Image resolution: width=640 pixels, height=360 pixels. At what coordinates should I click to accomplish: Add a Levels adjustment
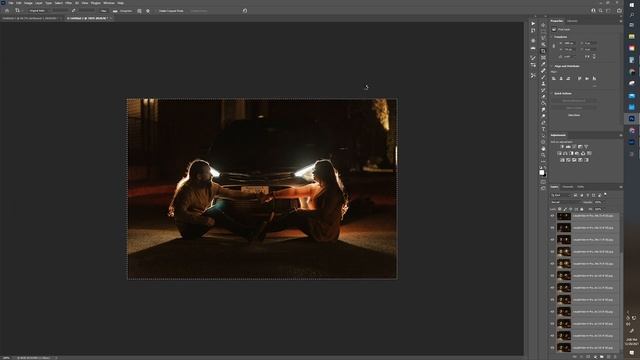click(568, 146)
